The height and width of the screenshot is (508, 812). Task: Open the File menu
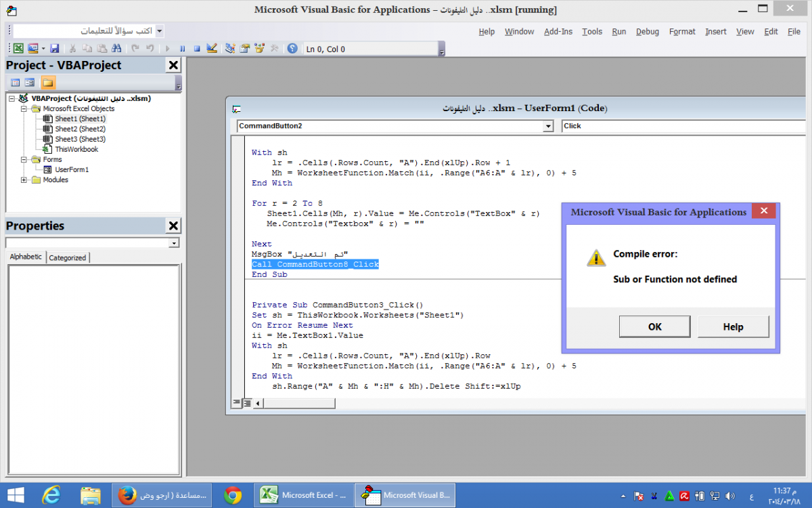point(794,31)
